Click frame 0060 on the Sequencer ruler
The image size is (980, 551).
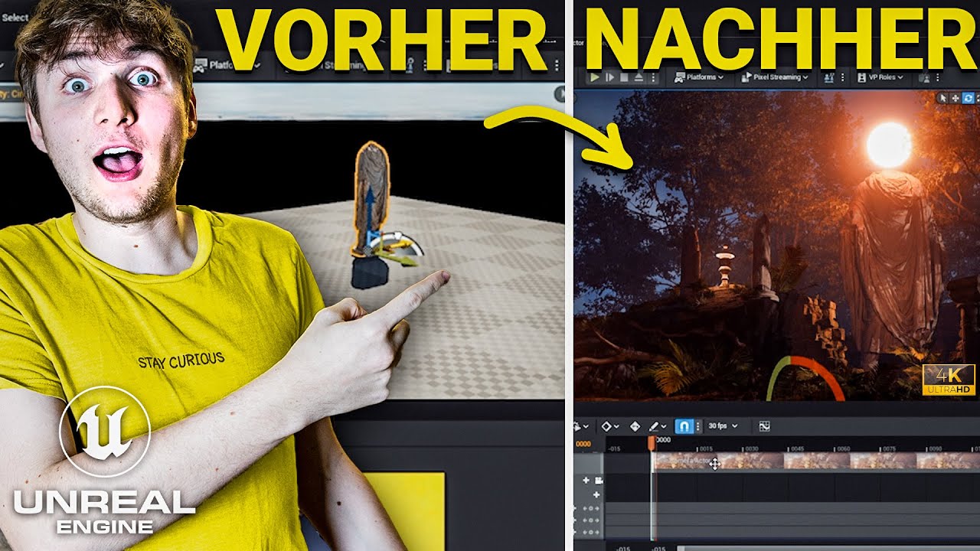(x=844, y=448)
